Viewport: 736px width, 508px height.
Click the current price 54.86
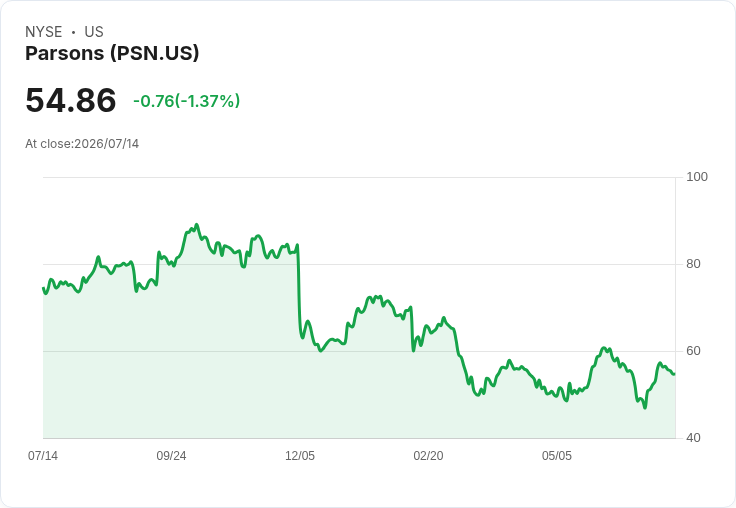(x=70, y=100)
